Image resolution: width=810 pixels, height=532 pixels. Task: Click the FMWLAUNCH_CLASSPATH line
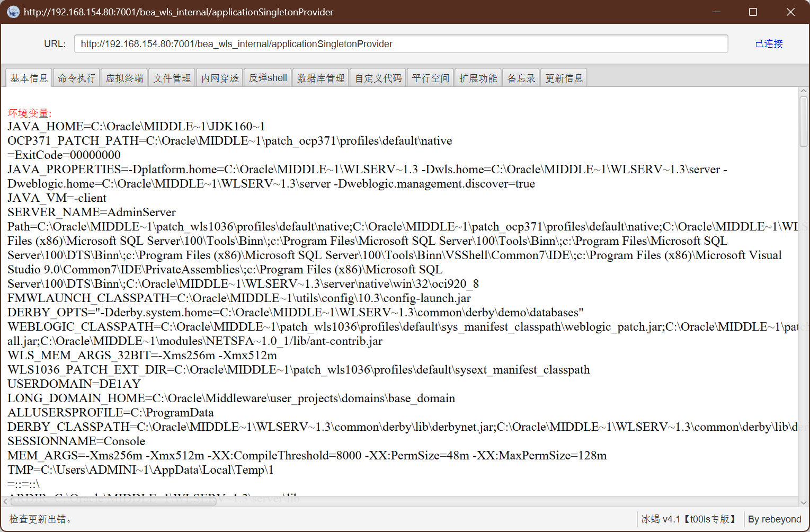pos(239,298)
